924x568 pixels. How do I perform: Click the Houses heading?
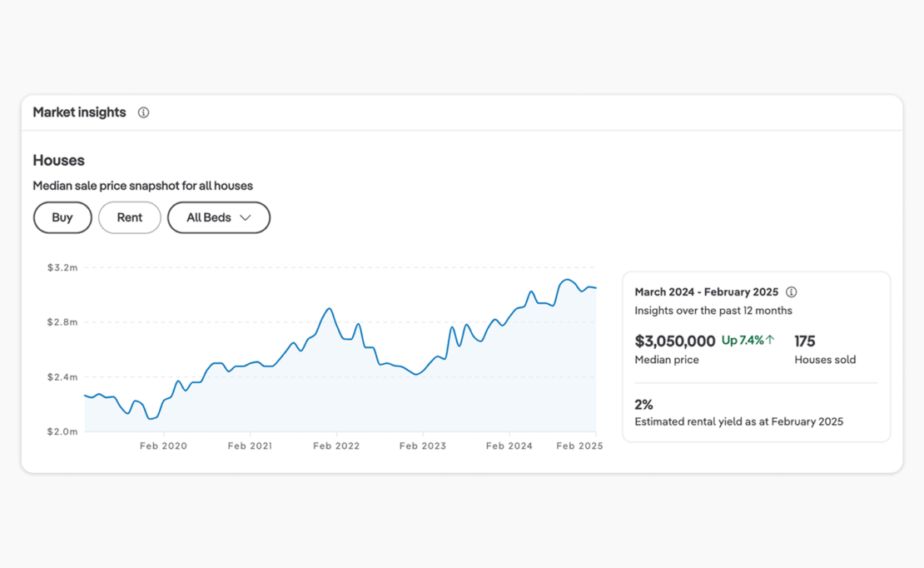click(x=58, y=161)
